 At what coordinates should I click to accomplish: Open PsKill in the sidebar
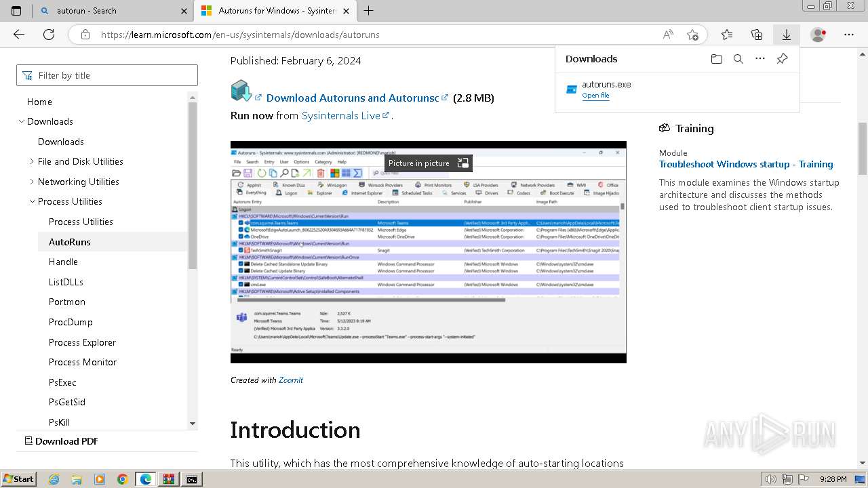point(59,422)
